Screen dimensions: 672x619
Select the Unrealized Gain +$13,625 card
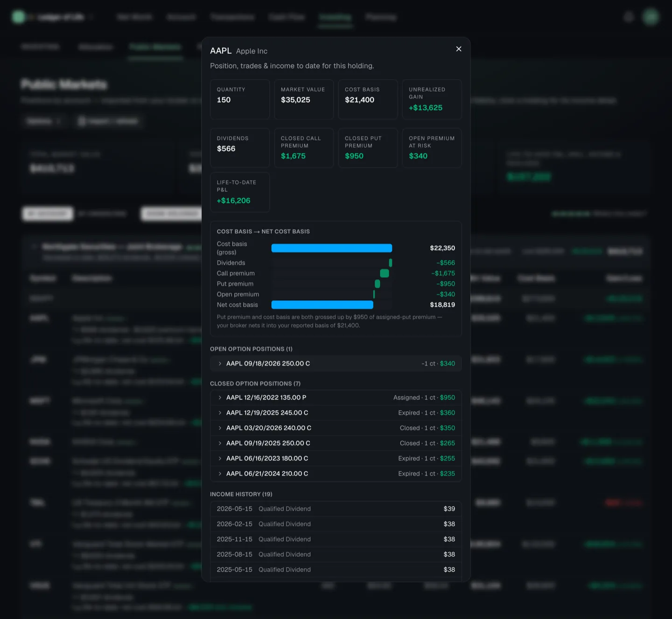coord(432,99)
